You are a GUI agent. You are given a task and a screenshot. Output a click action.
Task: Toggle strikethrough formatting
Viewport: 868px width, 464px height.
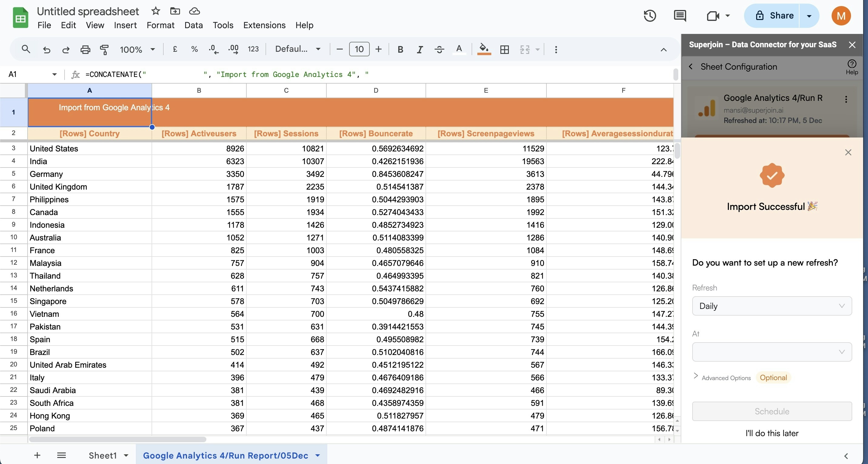click(x=439, y=49)
